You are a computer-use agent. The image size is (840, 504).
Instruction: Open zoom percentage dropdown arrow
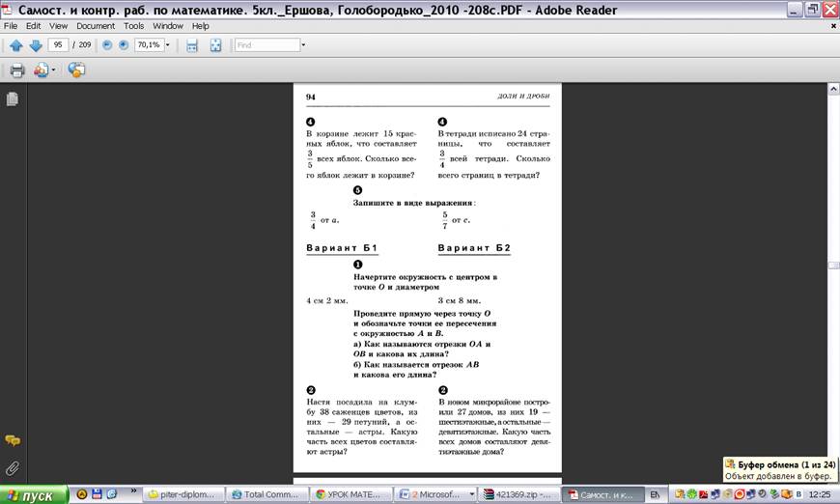click(x=168, y=45)
